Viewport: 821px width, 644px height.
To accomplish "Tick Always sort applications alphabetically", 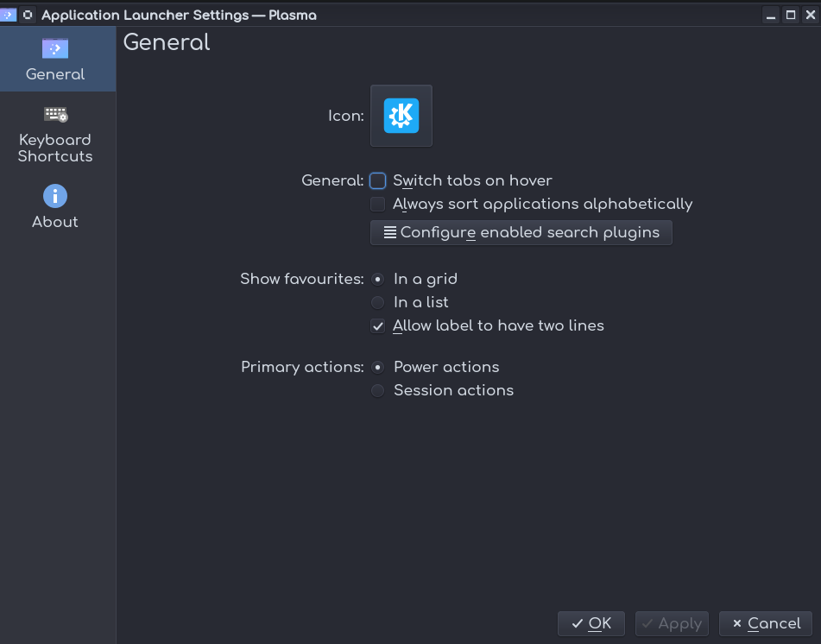I will pos(378,205).
